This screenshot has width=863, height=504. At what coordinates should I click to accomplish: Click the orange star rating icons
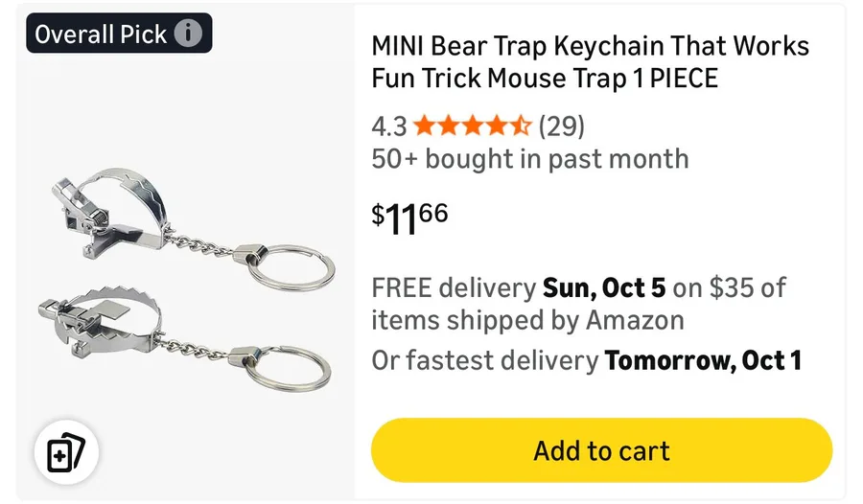[x=472, y=126]
